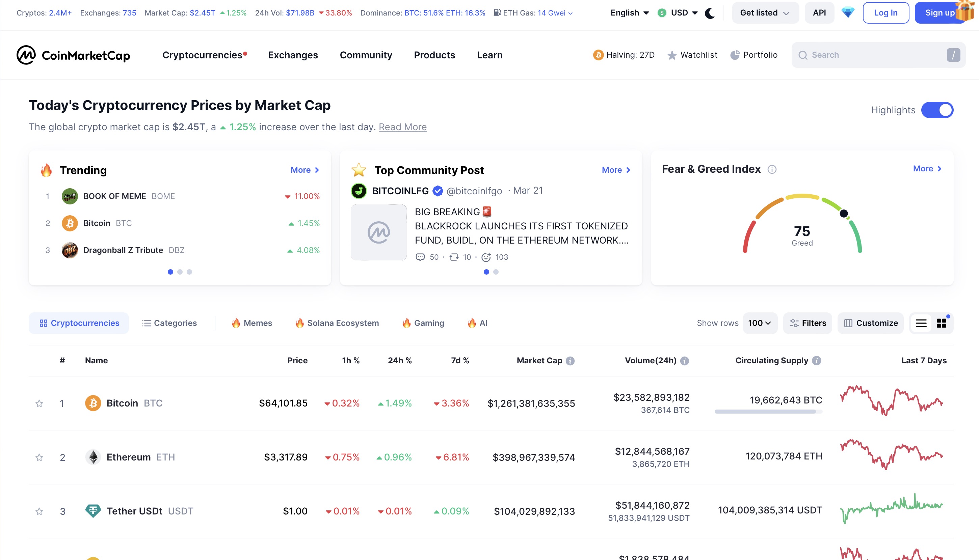Click the Fear & Greed Index info icon

[x=772, y=169]
